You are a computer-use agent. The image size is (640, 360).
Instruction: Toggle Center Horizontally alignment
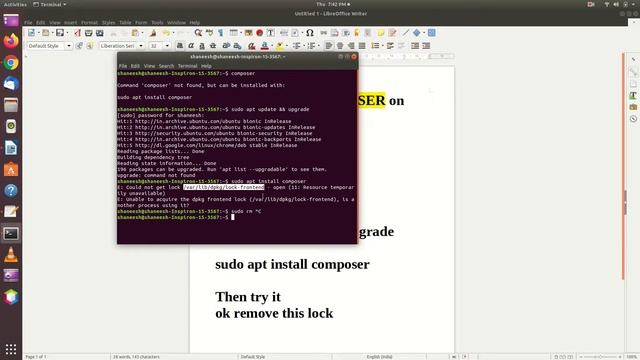(x=340, y=46)
